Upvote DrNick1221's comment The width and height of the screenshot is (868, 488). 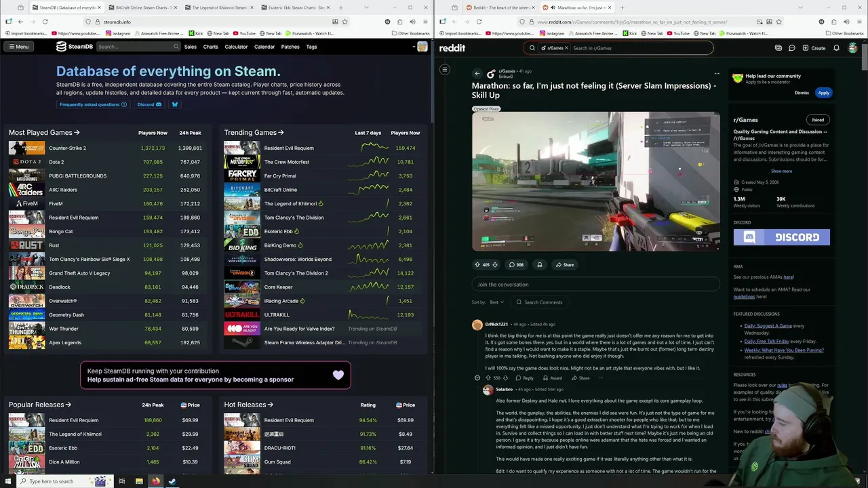488,378
